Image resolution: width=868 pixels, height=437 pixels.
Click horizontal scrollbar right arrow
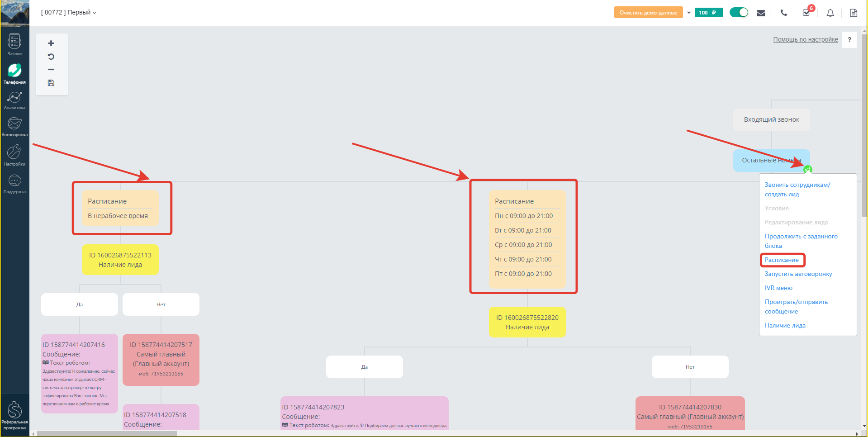(x=857, y=434)
